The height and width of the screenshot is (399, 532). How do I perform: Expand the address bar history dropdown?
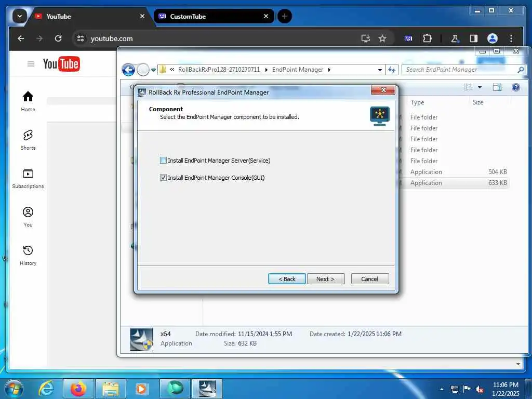pos(380,70)
